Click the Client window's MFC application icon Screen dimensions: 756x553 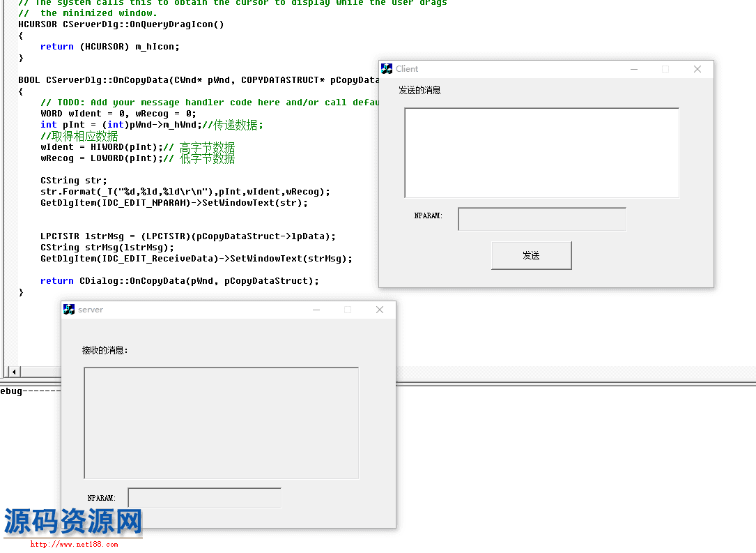pyautogui.click(x=387, y=68)
